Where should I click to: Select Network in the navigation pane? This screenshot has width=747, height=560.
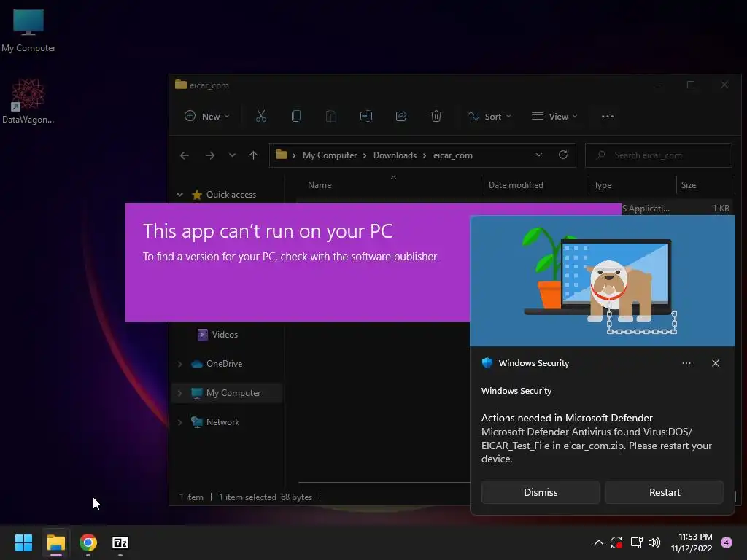click(222, 422)
